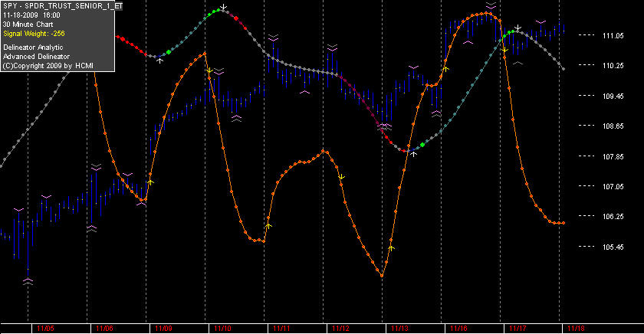Image resolution: width=644 pixels, height=334 pixels.
Task: Select the white up arrow at the 11/13 trough
Action: click(x=414, y=153)
